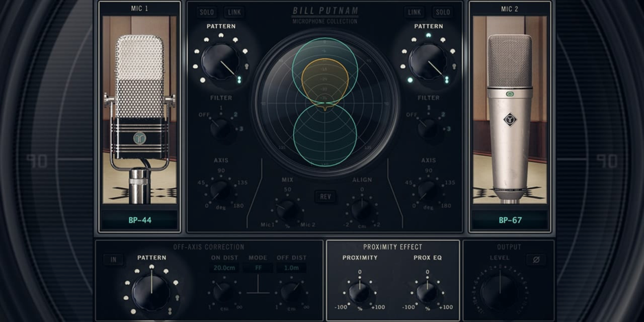The width and height of the screenshot is (644, 322).
Task: Click the MIC 1 panel header
Action: tap(139, 9)
